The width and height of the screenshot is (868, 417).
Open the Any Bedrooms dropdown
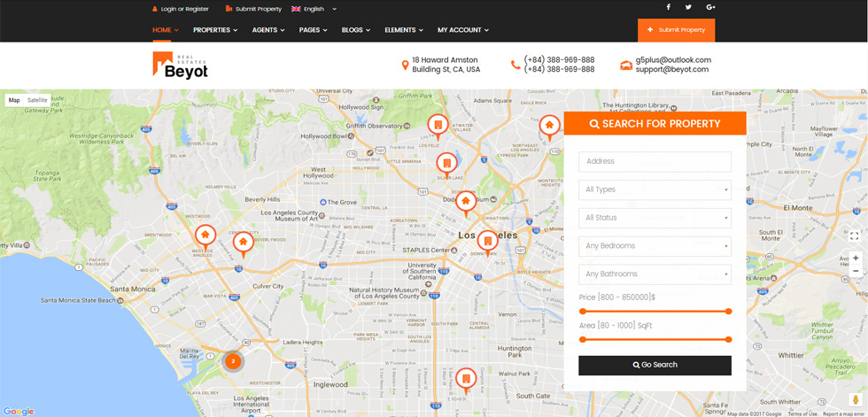655,246
